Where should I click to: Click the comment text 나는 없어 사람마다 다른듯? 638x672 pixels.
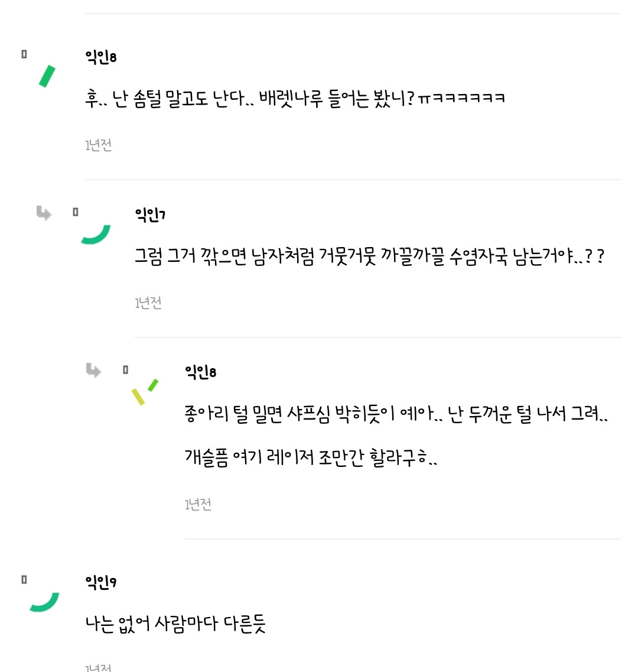click(175, 624)
